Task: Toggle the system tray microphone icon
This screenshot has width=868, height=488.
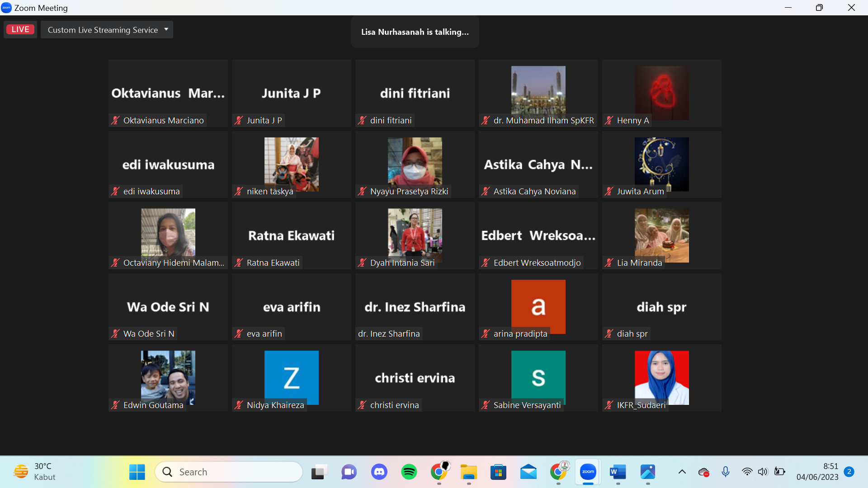Action: point(726,472)
